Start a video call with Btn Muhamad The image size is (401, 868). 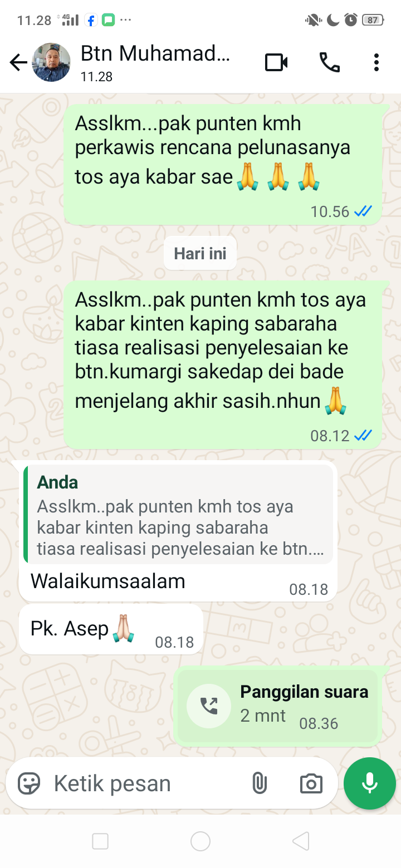[276, 63]
